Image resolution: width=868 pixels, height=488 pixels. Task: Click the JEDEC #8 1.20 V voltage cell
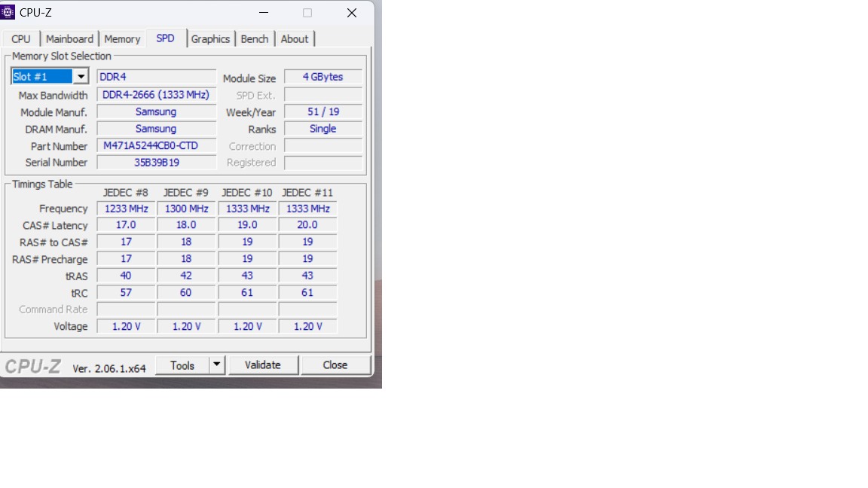[127, 326]
